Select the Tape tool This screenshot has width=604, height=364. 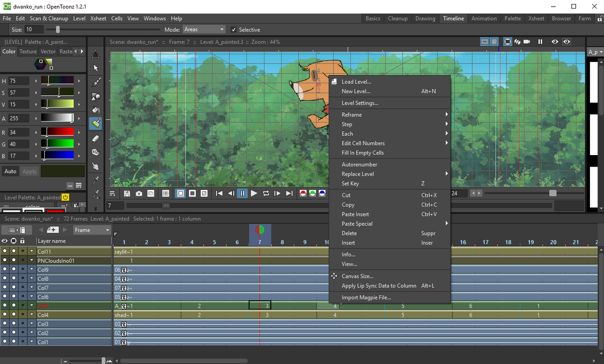[x=96, y=152]
